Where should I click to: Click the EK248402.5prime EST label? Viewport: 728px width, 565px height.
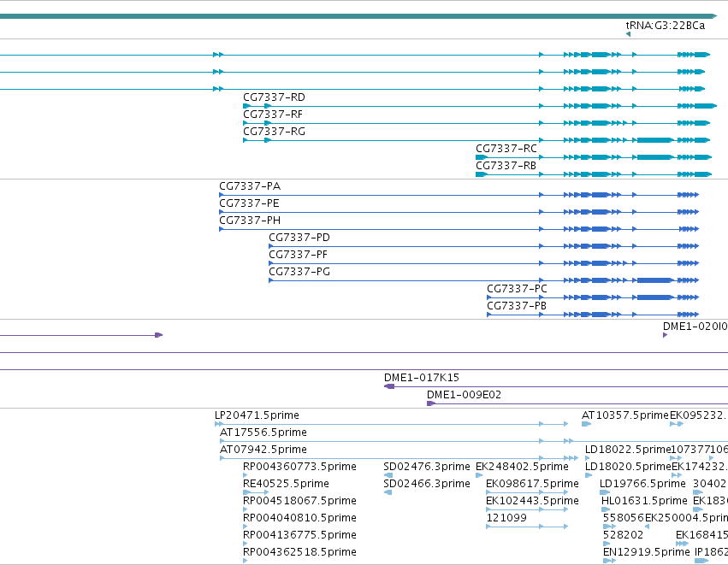pos(522,467)
